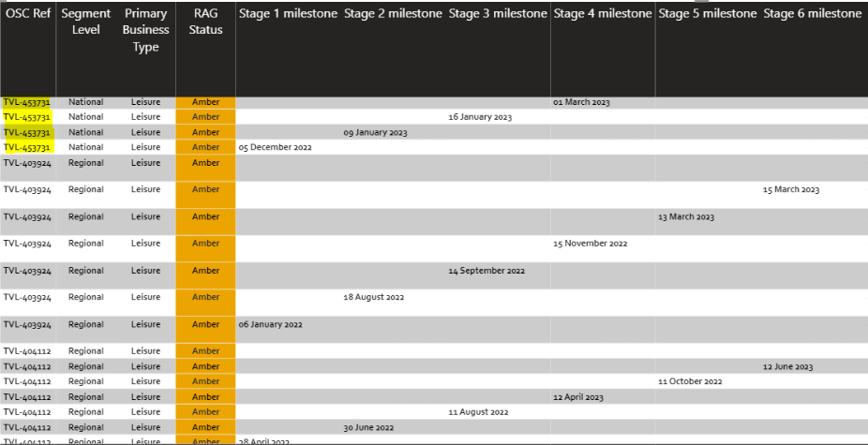Click the 15 November 2022 milestone cell
The height and width of the screenshot is (445, 868).
coord(590,244)
